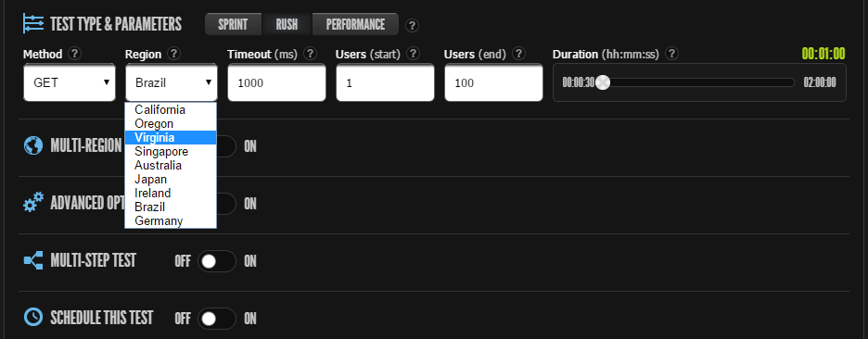Switch to the Sprint test type
868x339 pixels.
233,25
